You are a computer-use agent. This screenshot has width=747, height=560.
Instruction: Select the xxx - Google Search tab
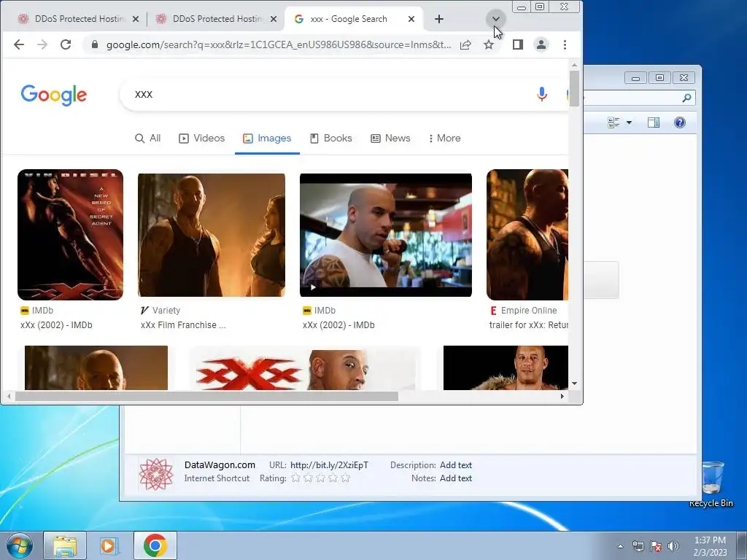pyautogui.click(x=354, y=19)
